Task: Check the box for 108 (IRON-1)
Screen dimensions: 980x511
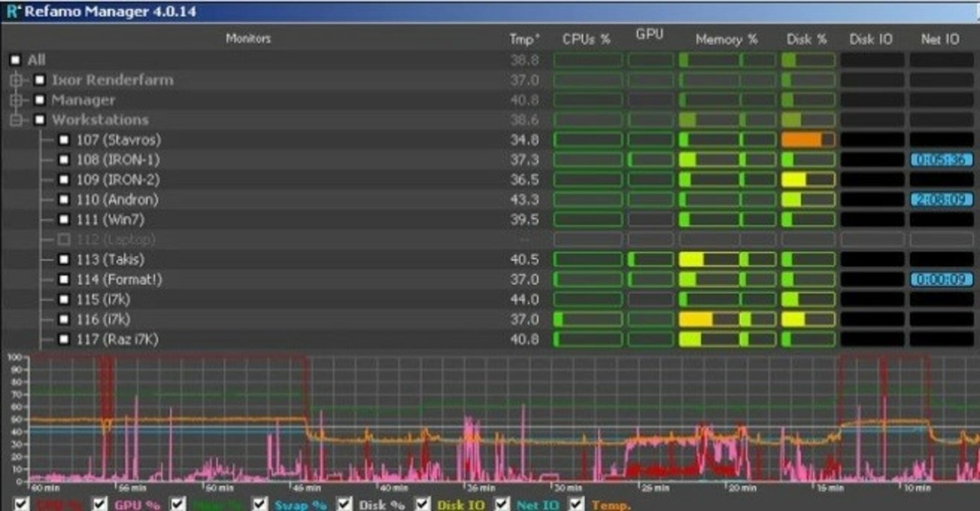Action: pos(64,160)
